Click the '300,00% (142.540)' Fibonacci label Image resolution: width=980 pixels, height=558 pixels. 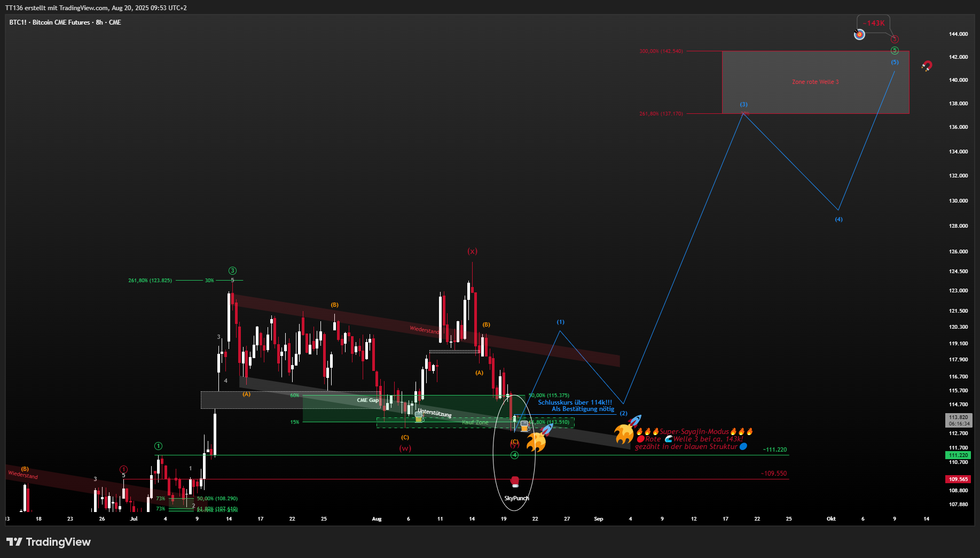[661, 51]
